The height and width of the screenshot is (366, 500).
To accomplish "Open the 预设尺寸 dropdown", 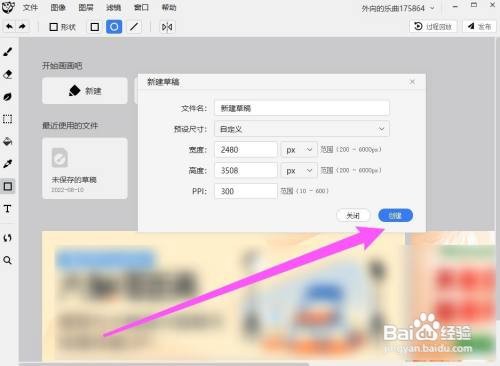I will tap(302, 129).
